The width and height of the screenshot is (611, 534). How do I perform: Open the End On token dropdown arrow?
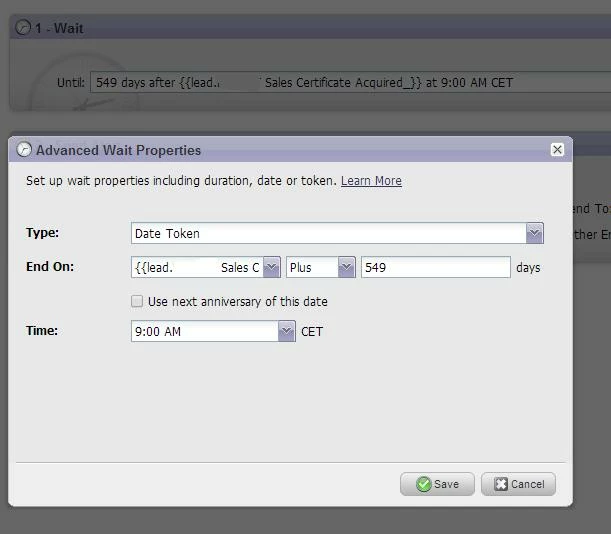coord(272,267)
